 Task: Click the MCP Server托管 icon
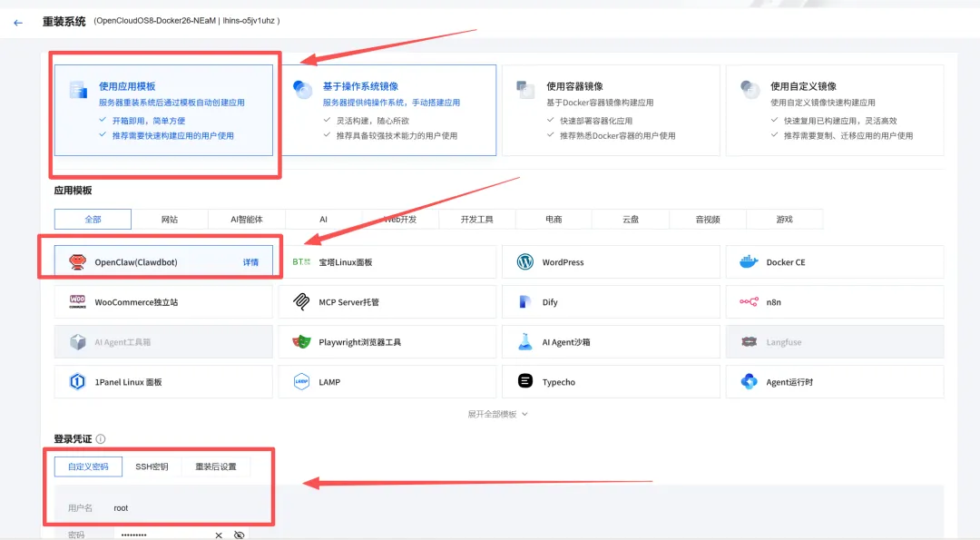tap(301, 302)
